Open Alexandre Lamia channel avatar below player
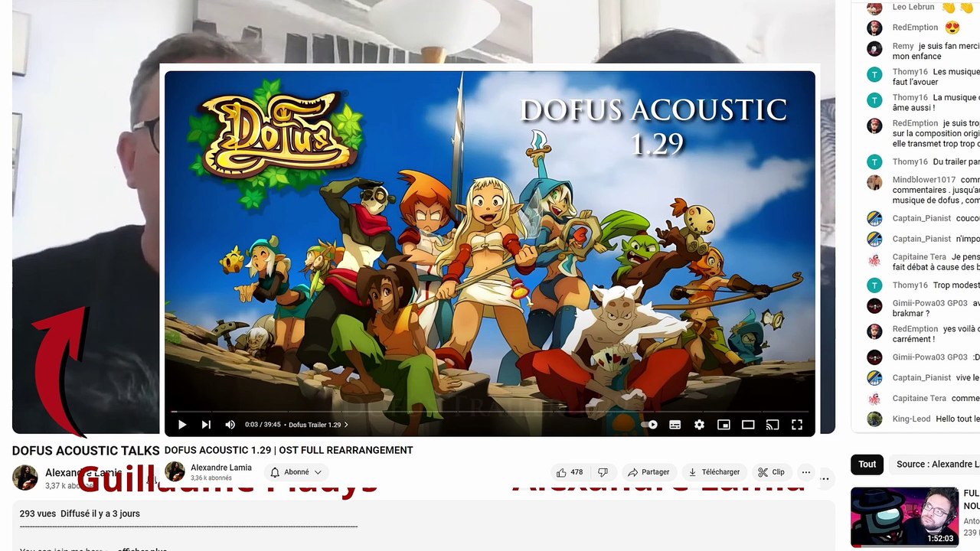Viewport: 980px width, 551px height. 175,472
